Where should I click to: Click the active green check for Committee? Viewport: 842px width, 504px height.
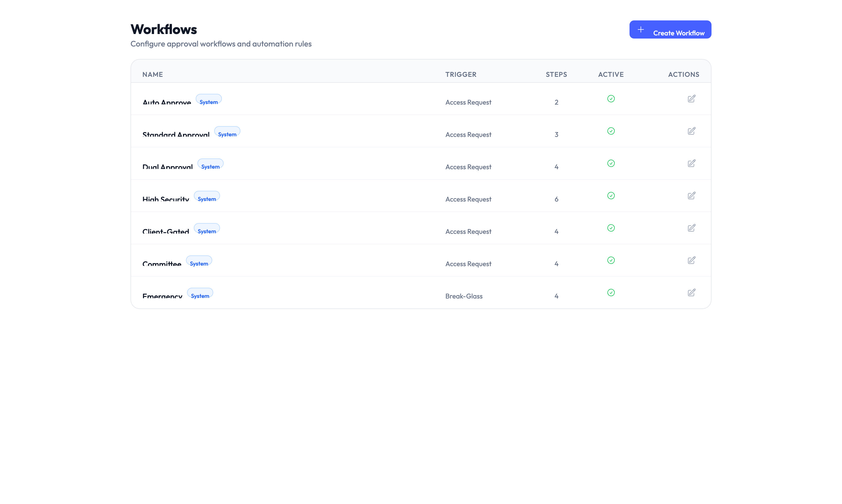[x=611, y=260]
